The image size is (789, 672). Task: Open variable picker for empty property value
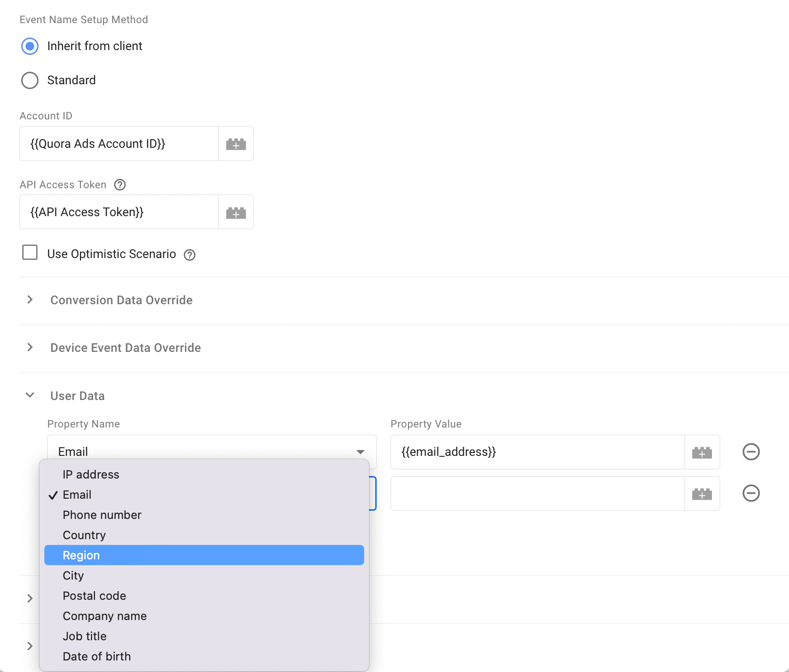[x=702, y=493]
